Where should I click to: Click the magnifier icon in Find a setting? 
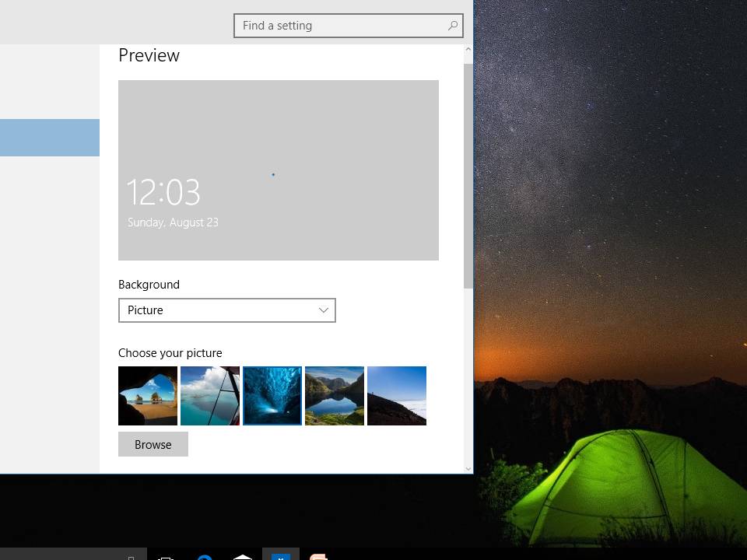[453, 25]
